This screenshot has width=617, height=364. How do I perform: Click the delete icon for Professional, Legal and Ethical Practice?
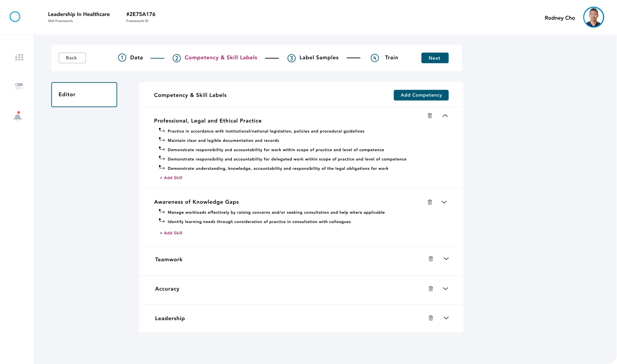pyautogui.click(x=430, y=116)
